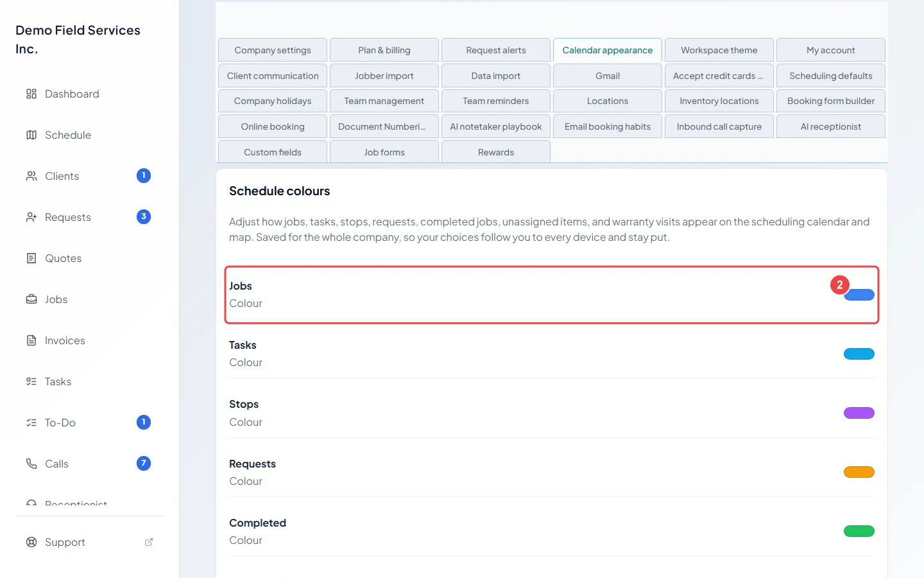Switch to Custom fields tab
Viewport: 924px width, 578px height.
[273, 152]
